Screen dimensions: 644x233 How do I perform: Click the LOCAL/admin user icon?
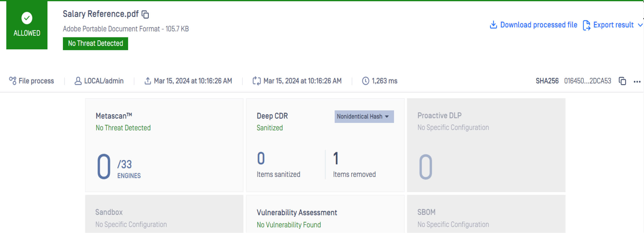[x=78, y=81]
